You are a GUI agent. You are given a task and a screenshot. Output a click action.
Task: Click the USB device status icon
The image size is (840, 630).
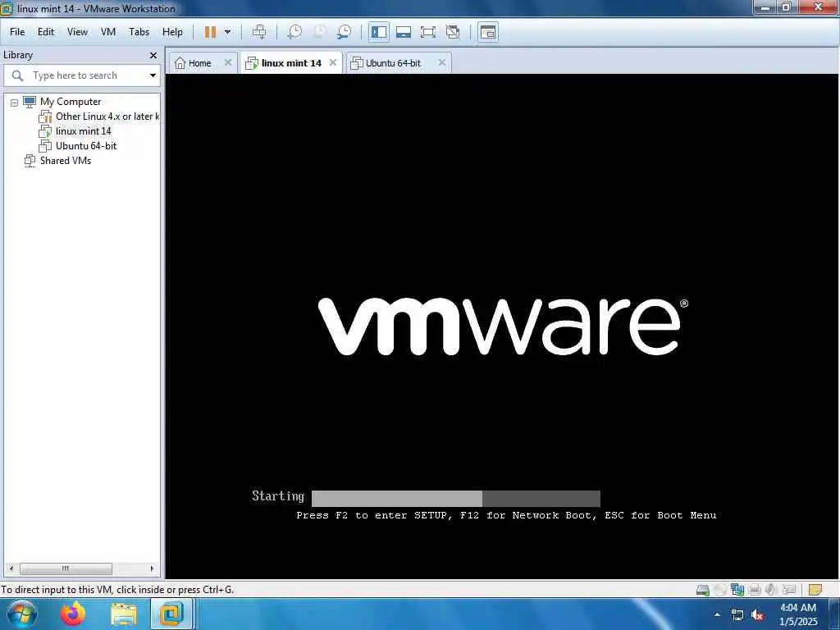(788, 590)
